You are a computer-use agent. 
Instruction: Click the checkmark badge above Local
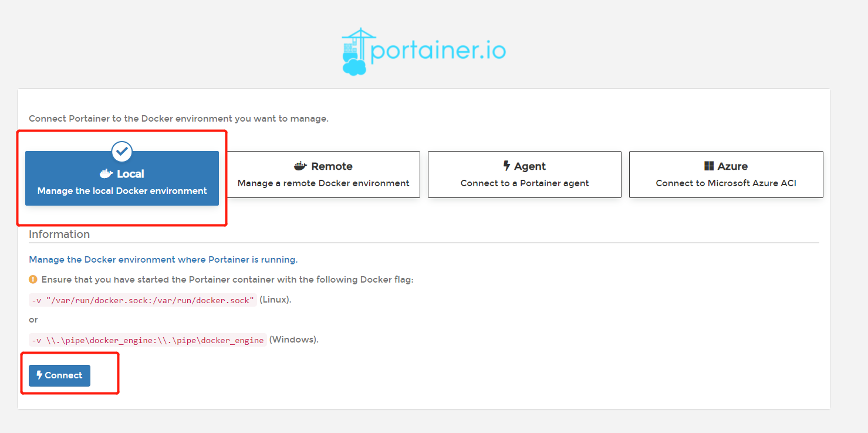coord(122,152)
